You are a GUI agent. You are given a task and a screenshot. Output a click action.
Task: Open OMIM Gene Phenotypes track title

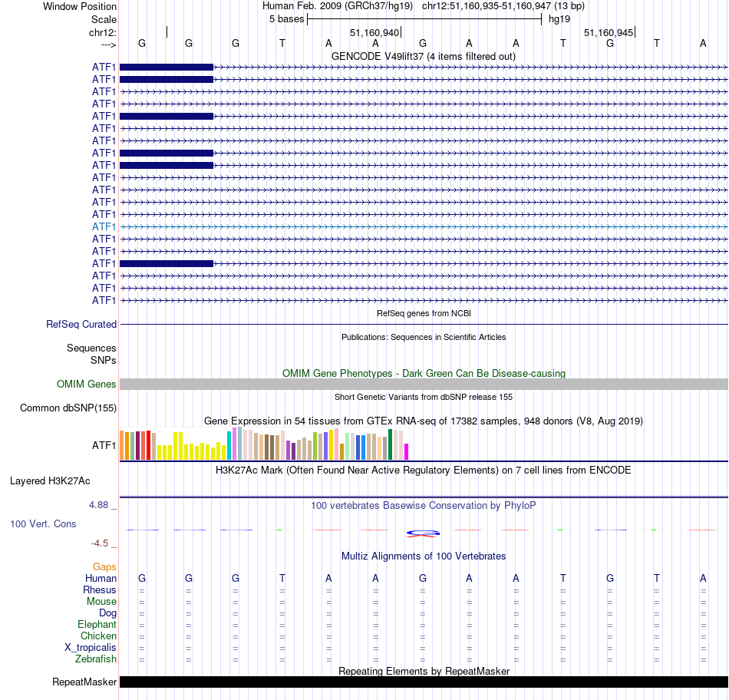tap(424, 374)
